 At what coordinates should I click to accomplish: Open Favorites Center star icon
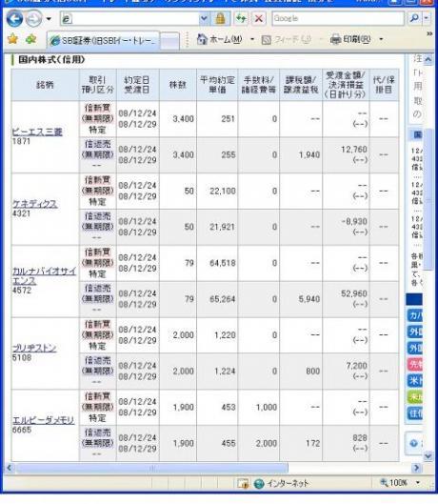pyautogui.click(x=12, y=39)
